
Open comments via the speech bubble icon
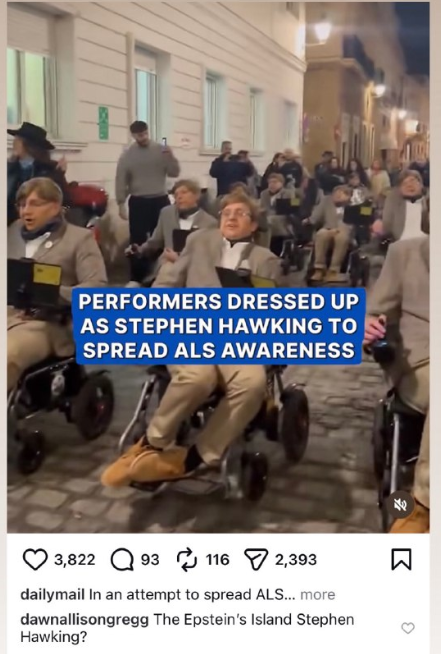[122, 560]
